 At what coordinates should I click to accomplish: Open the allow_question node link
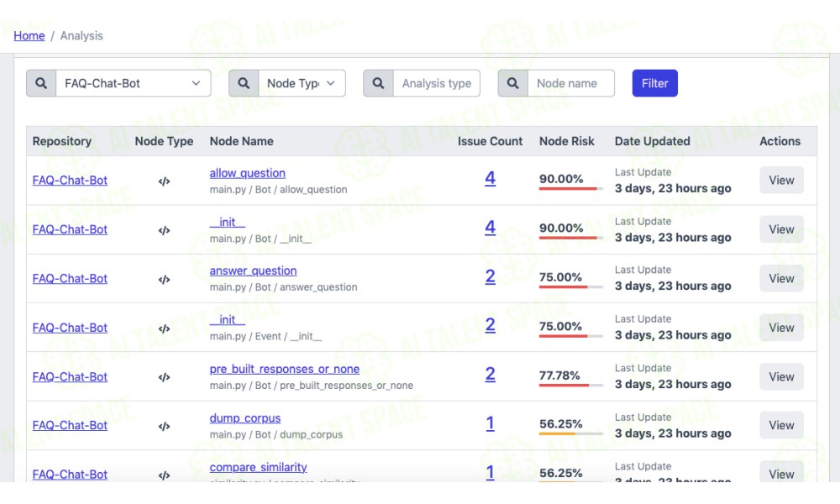(x=248, y=173)
